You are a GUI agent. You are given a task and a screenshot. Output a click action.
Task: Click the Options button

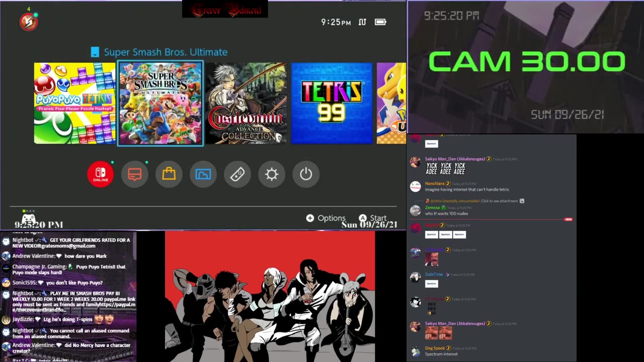(326, 218)
